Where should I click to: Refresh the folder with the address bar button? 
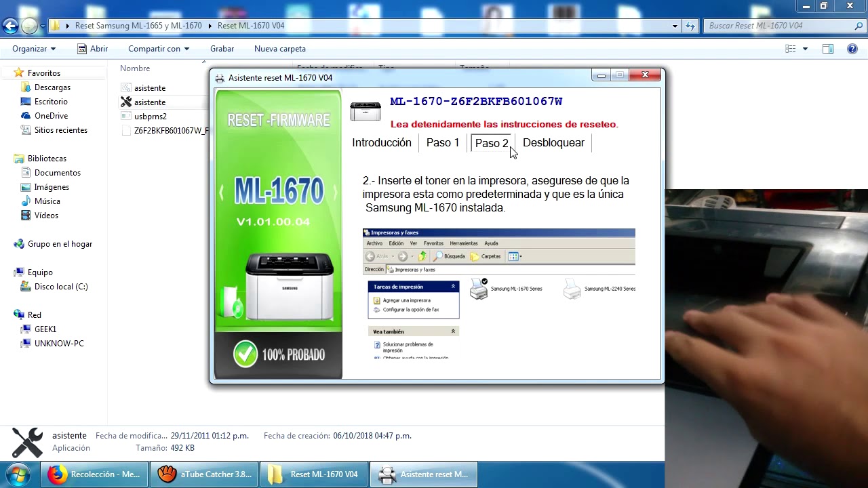[x=690, y=26]
